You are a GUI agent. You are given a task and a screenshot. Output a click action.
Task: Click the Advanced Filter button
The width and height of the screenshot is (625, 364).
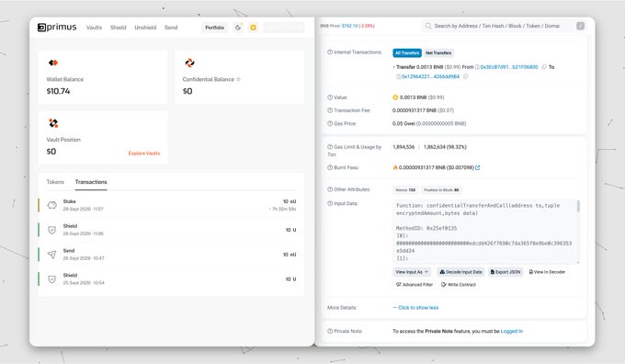(415, 285)
